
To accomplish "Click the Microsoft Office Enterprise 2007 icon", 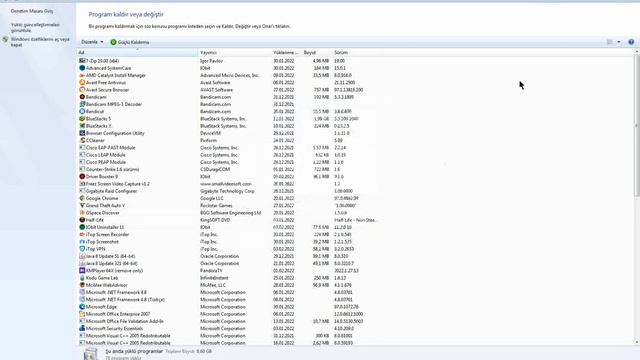I will (82, 314).
